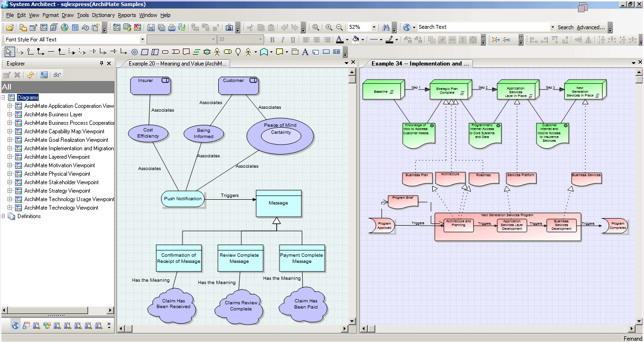644x342 pixels.
Task: Click the Explorer details layout icon
Action: pos(44,74)
